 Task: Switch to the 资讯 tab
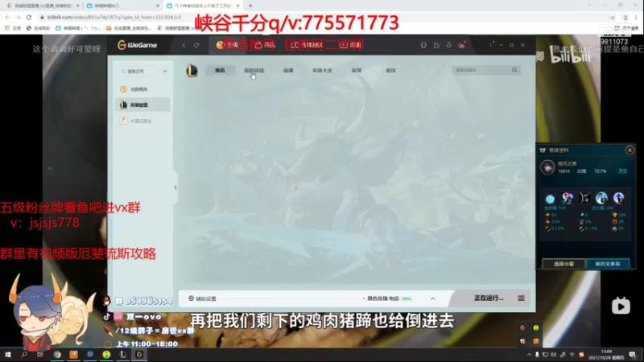[220, 71]
